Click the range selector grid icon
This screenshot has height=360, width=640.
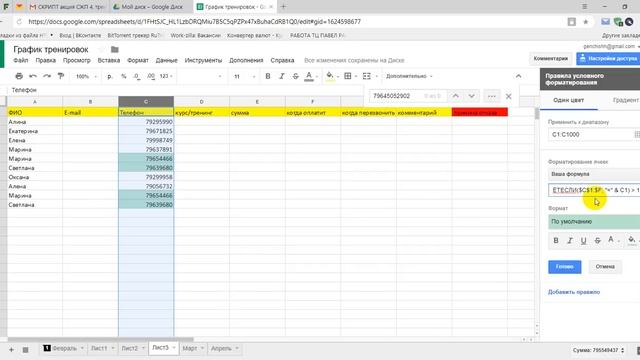(636, 134)
